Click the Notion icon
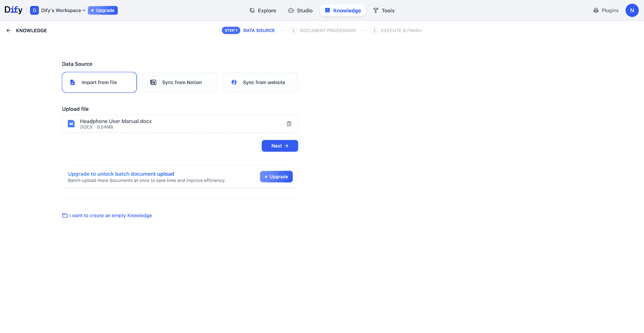The width and height of the screenshot is (644, 333). pyautogui.click(x=153, y=83)
